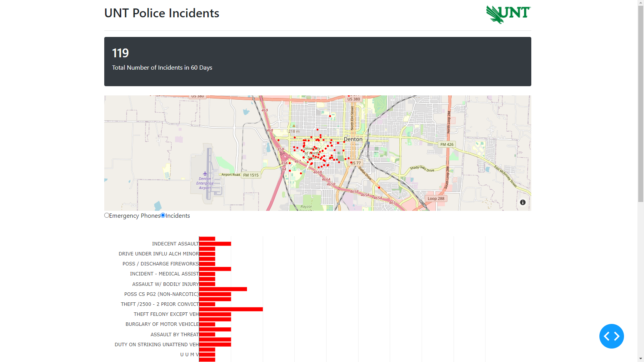Screen dimensions: 644x362
Task: Click Denton on the map
Action: (353, 139)
